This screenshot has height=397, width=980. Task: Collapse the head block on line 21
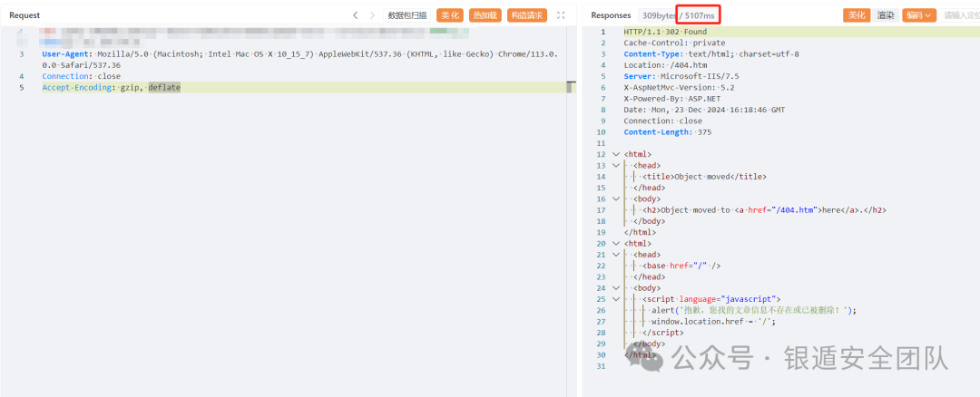(x=616, y=255)
